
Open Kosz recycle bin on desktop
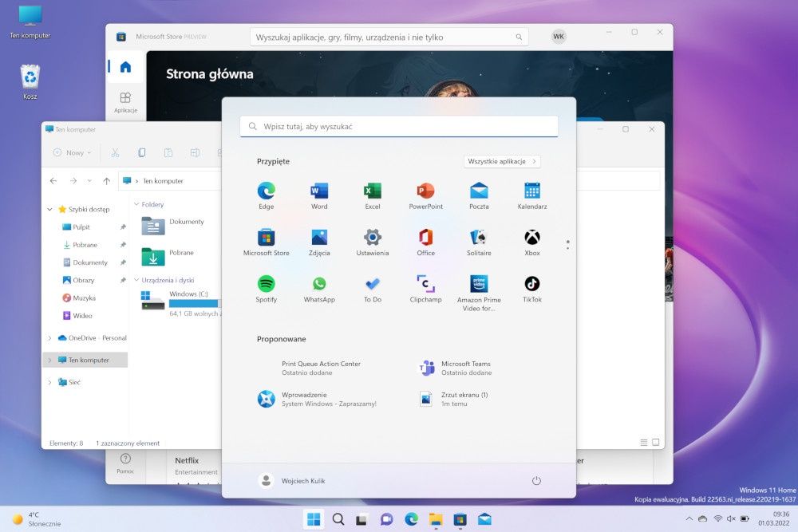click(x=30, y=82)
